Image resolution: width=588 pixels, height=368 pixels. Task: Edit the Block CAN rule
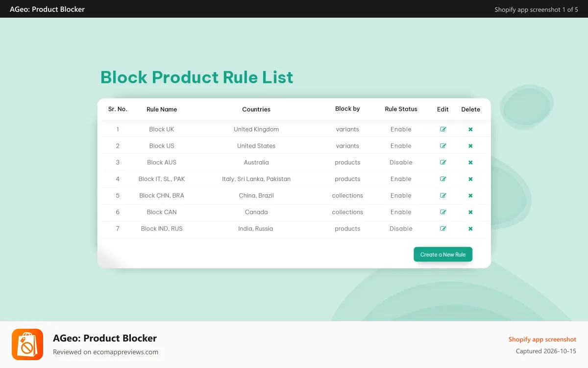coord(443,212)
